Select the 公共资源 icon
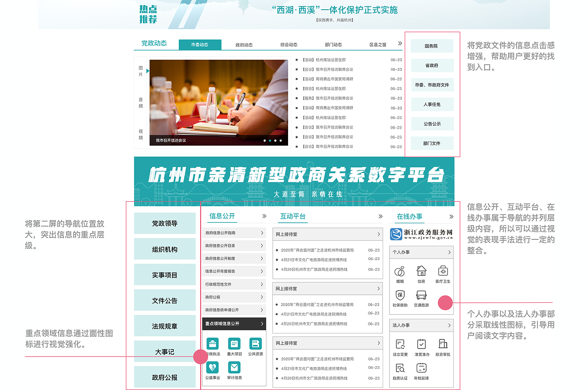 255,344
